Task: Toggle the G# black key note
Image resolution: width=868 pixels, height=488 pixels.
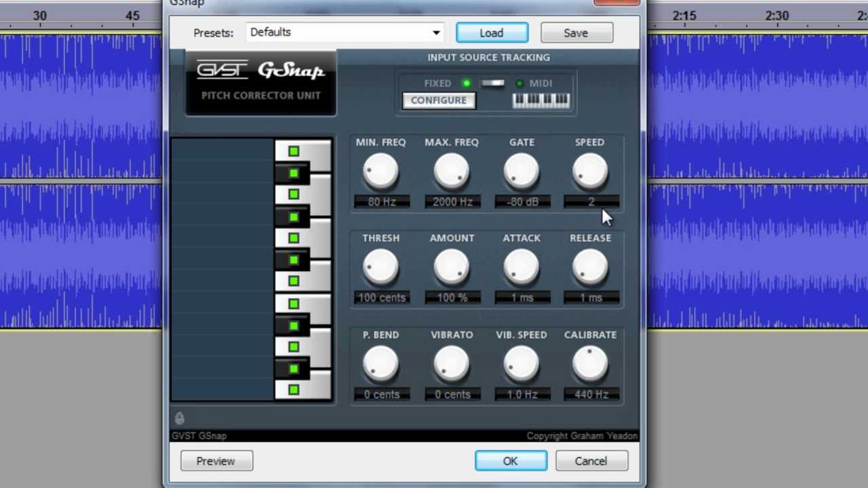Action: [294, 217]
